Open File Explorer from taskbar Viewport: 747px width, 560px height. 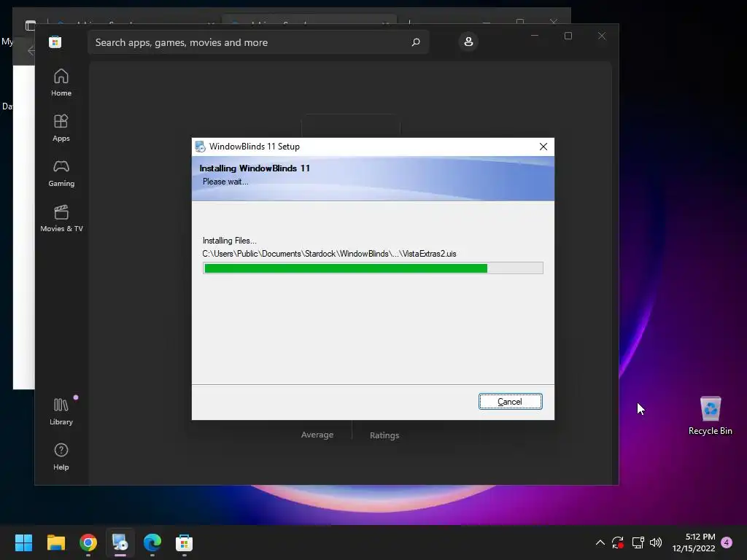click(55, 542)
